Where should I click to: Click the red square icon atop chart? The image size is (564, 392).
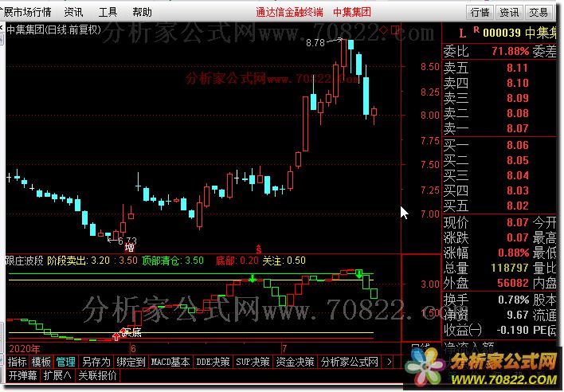click(x=395, y=29)
